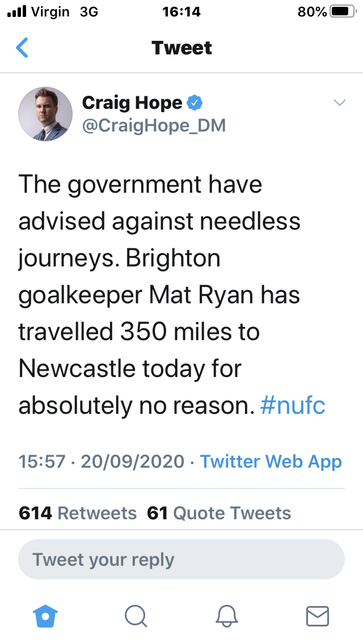
Task: Open the Notifications bell tab
Action: 227,616
